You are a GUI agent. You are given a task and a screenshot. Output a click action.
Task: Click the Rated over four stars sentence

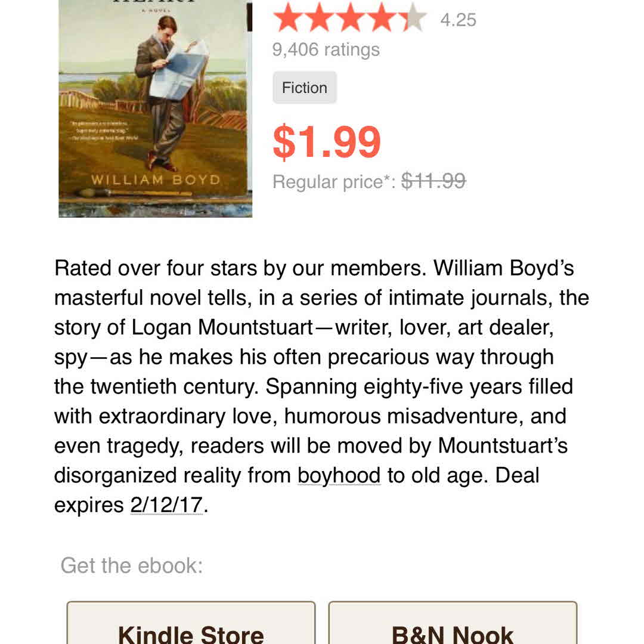[239, 268]
